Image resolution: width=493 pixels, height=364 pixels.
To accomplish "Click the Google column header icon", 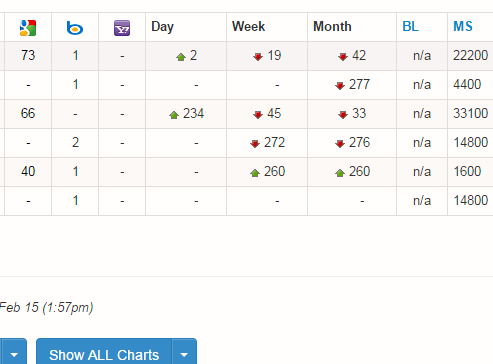I will point(28,28).
